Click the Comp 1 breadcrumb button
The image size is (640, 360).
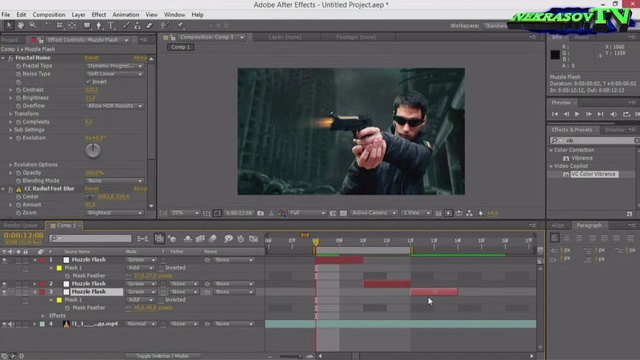[180, 47]
